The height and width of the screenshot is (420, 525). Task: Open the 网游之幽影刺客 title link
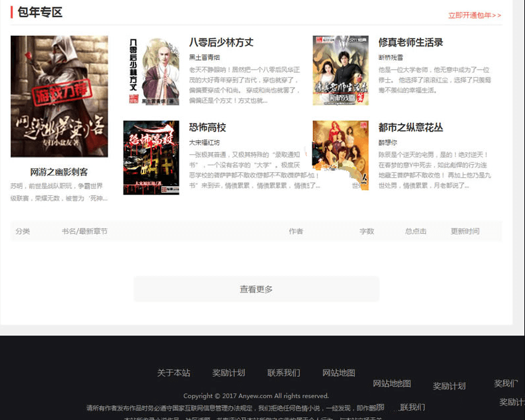click(59, 172)
